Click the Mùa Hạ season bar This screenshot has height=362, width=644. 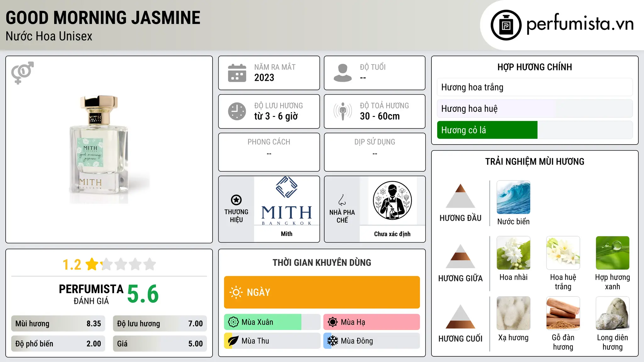point(371,322)
